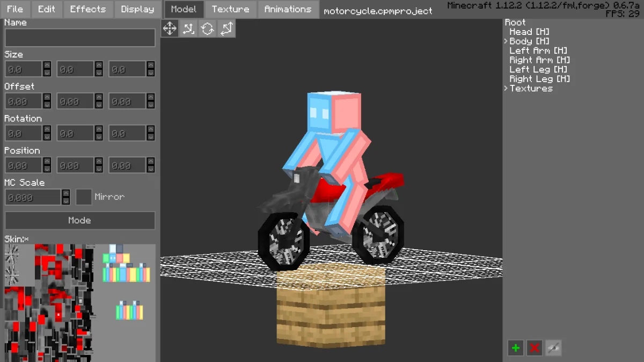Toggle the Mirror checkbox
This screenshot has height=362, width=644.
click(84, 197)
